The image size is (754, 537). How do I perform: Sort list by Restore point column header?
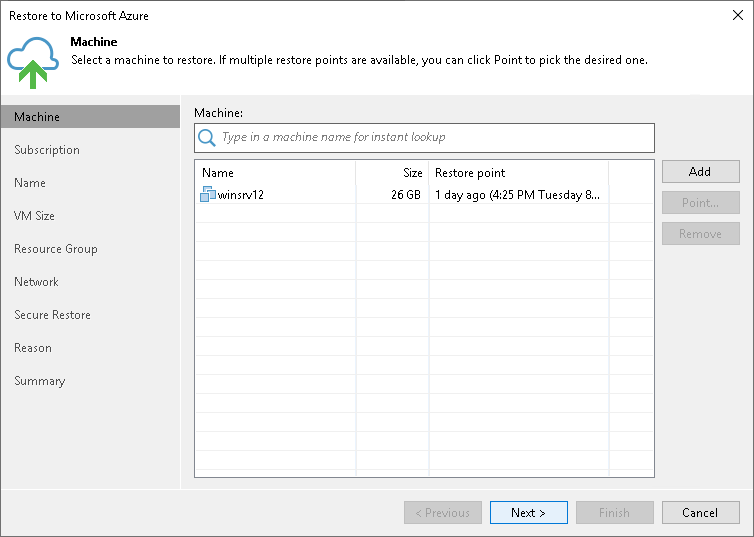pyautogui.click(x=519, y=173)
